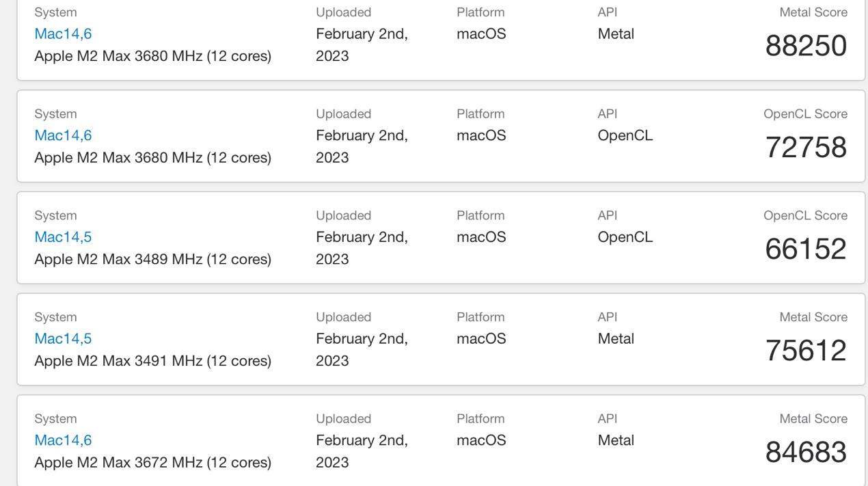
Task: Open Mac14,6 link in the 84683 result
Action: coord(63,440)
